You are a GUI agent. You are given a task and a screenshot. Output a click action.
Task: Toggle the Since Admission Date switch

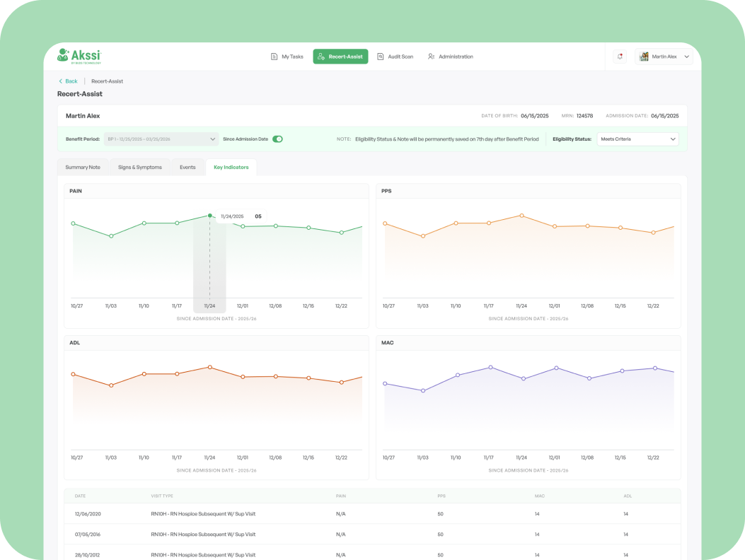(277, 139)
